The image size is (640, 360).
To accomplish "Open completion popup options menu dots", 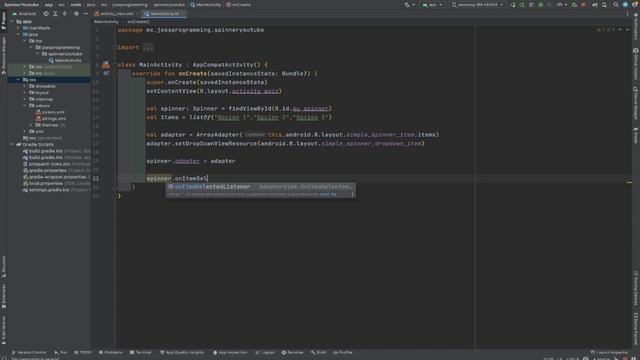I will tap(352, 195).
